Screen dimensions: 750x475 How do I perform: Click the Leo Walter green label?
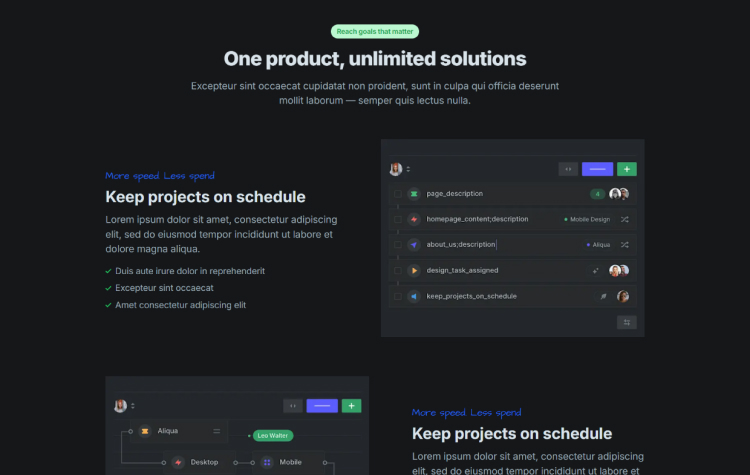point(273,435)
